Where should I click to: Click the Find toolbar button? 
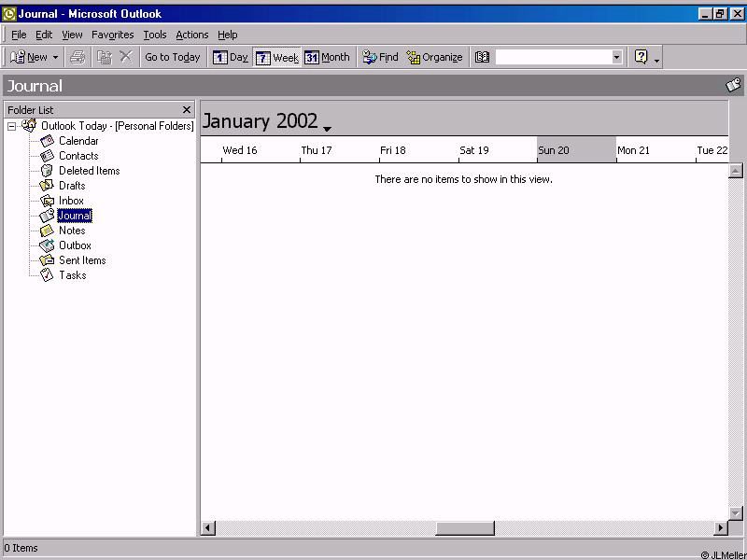point(380,58)
